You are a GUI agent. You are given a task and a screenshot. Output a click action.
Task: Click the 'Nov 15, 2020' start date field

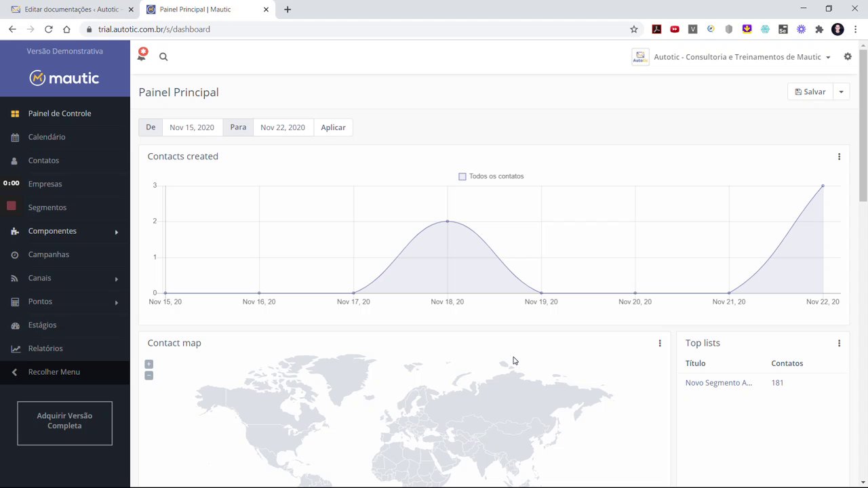point(192,127)
